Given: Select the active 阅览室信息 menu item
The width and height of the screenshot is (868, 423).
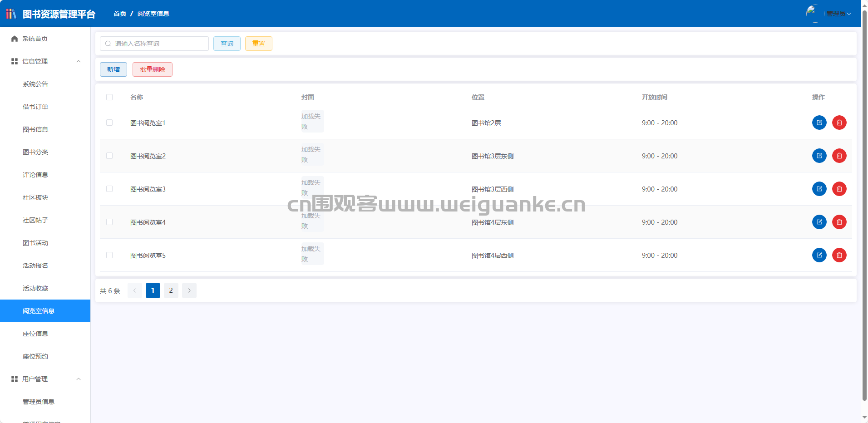Looking at the screenshot, I should click(x=45, y=311).
